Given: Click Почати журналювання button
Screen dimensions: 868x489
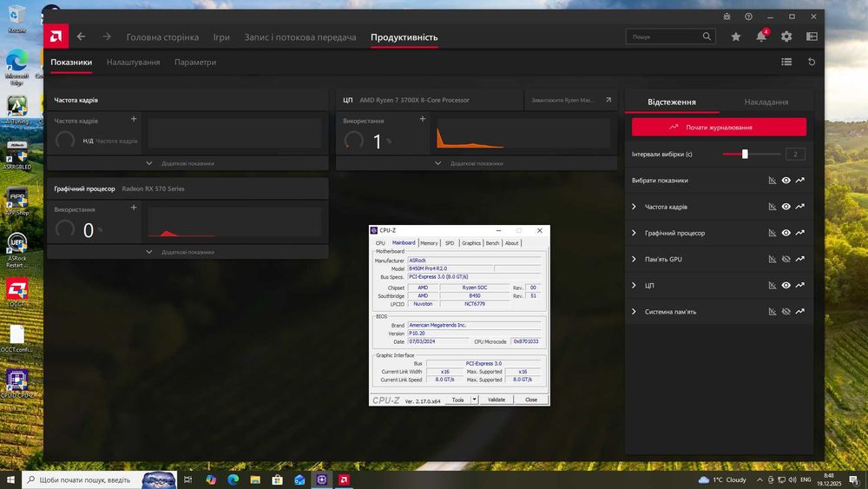Looking at the screenshot, I should click(719, 127).
